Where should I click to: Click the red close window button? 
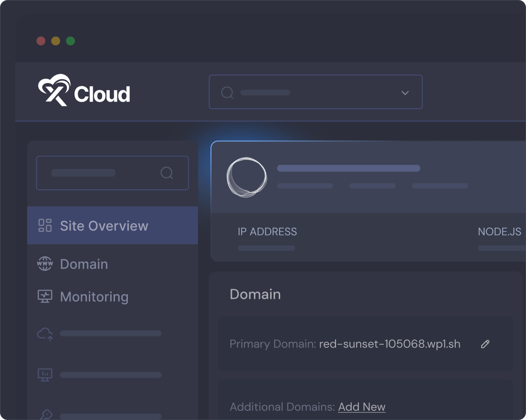click(41, 41)
